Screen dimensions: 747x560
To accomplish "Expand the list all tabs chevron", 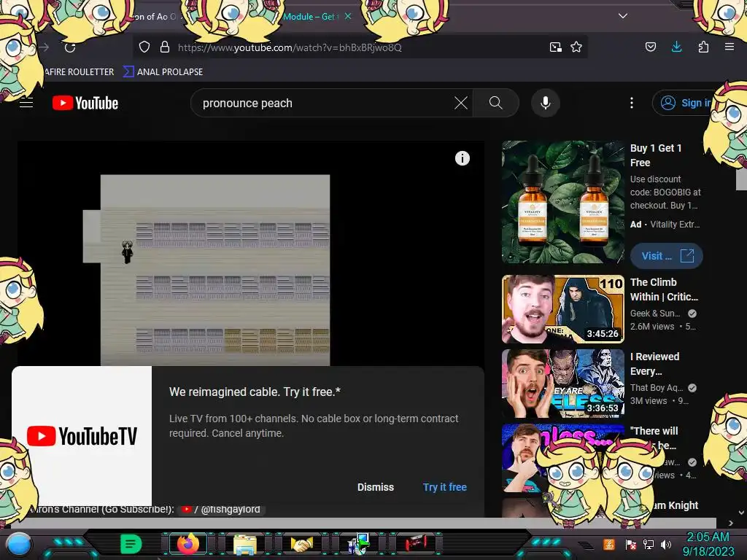I will 623,16.
